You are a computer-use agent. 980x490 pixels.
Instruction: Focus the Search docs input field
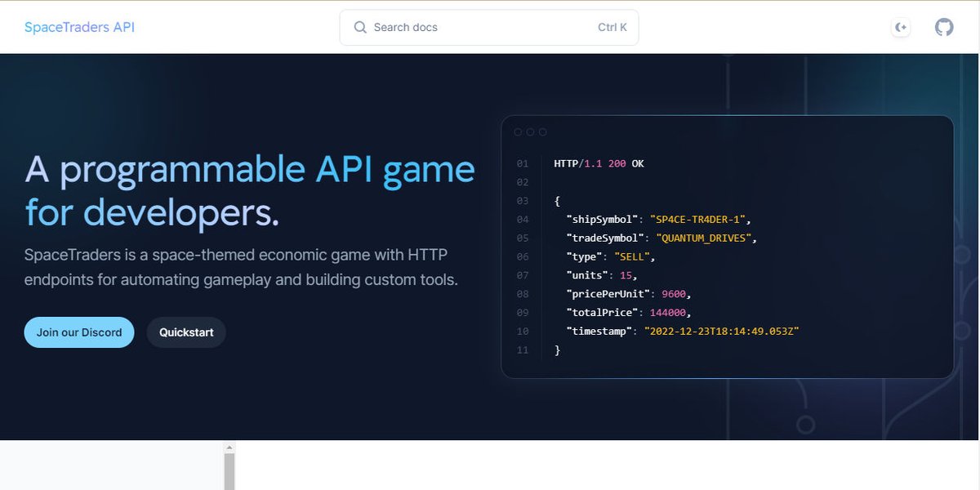point(489,27)
